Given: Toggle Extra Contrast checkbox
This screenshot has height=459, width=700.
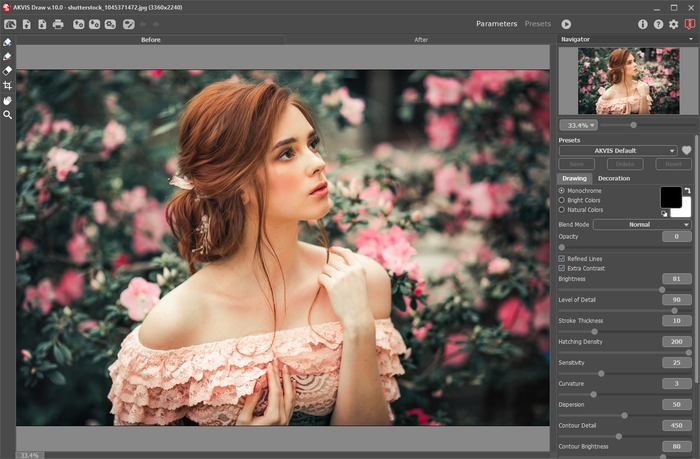Looking at the screenshot, I should pyautogui.click(x=562, y=268).
